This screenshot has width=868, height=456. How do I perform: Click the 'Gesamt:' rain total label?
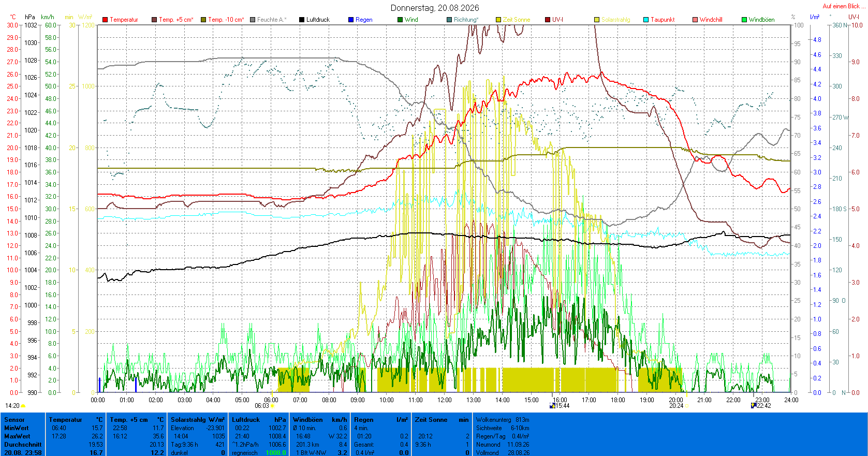(x=364, y=445)
